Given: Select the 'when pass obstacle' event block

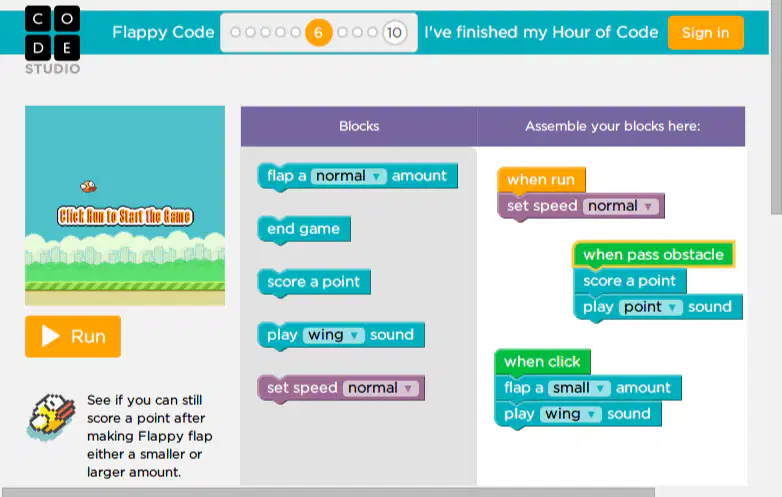Looking at the screenshot, I should point(653,255).
